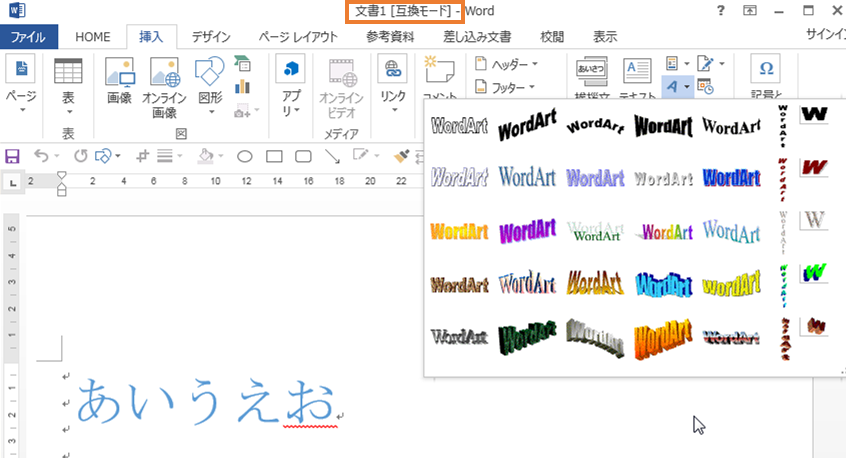Open the ページ (Pages) menu
846x458 pixels.
coord(21,85)
